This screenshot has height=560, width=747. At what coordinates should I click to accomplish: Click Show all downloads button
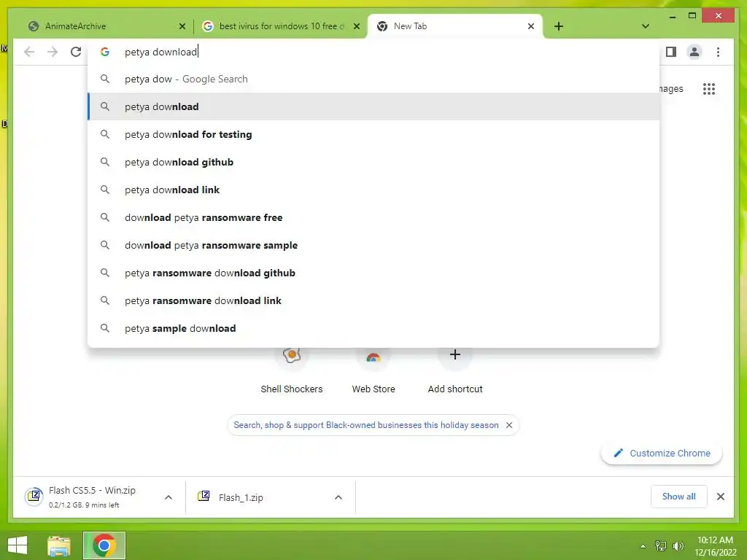point(678,497)
